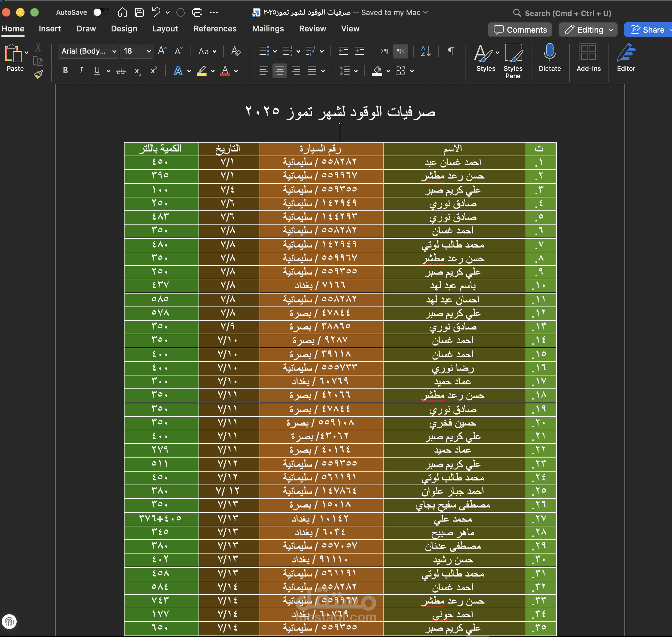Expand the Borders dropdown arrow

(x=412, y=71)
